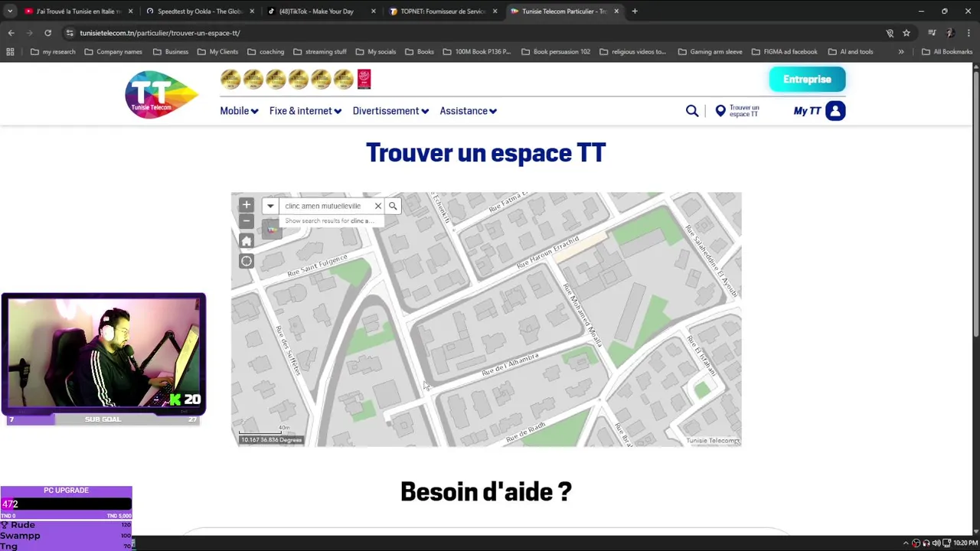The height and width of the screenshot is (551, 980).
Task: Click the page vertical scrollbar
Action: [975, 203]
